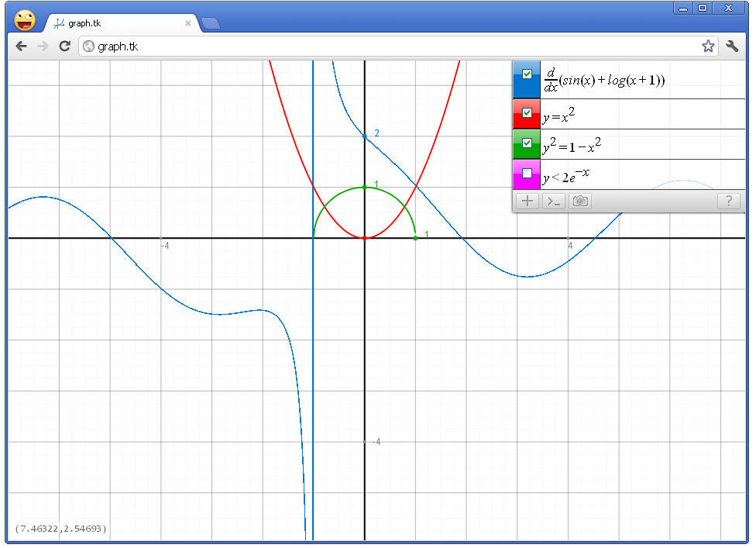Click the smiley face profile icon
This screenshot has height=548, width=756.
25,21
